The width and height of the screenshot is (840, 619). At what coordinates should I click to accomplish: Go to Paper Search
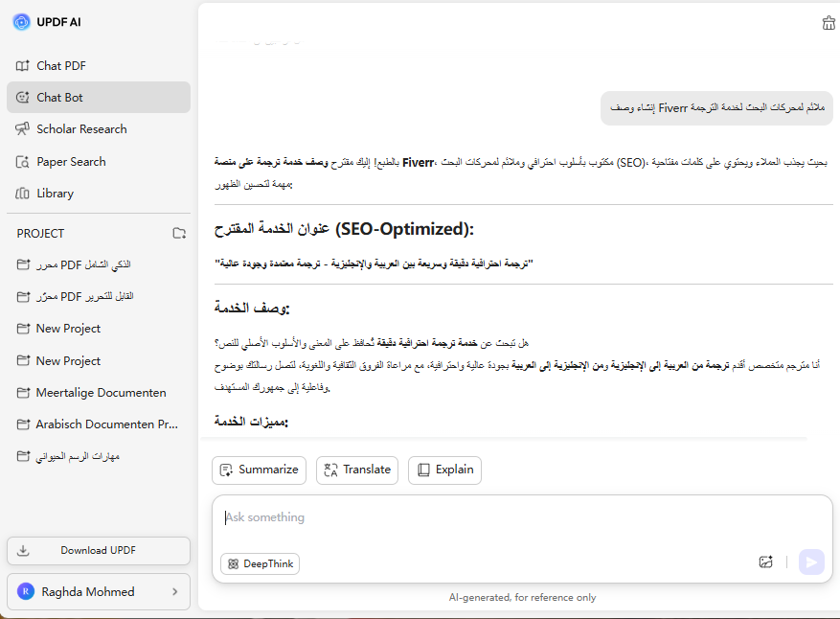99,162
